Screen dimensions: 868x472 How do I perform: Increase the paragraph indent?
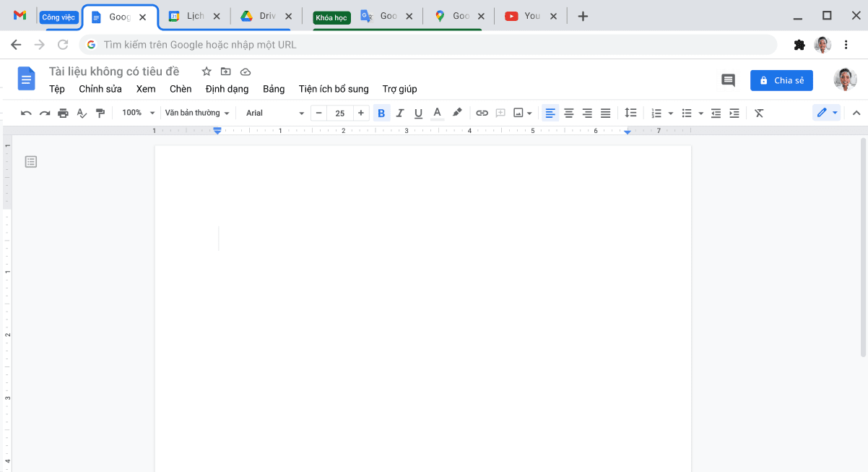click(x=734, y=113)
